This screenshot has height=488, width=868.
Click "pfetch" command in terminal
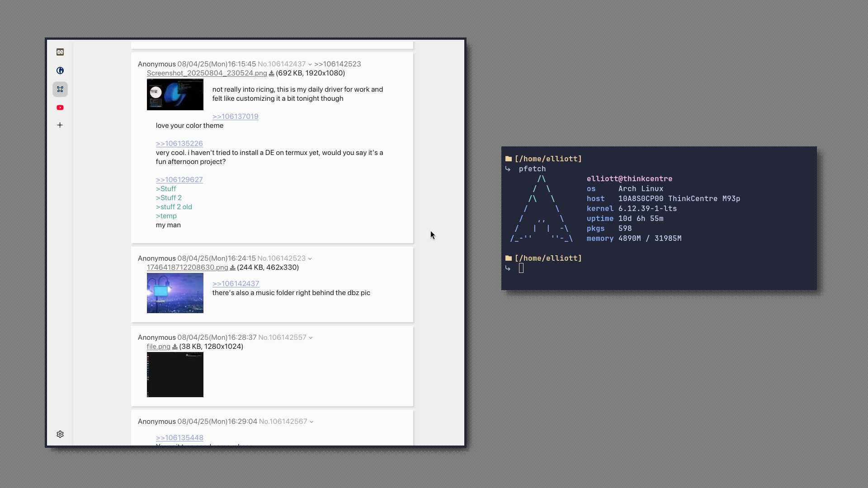[532, 169]
